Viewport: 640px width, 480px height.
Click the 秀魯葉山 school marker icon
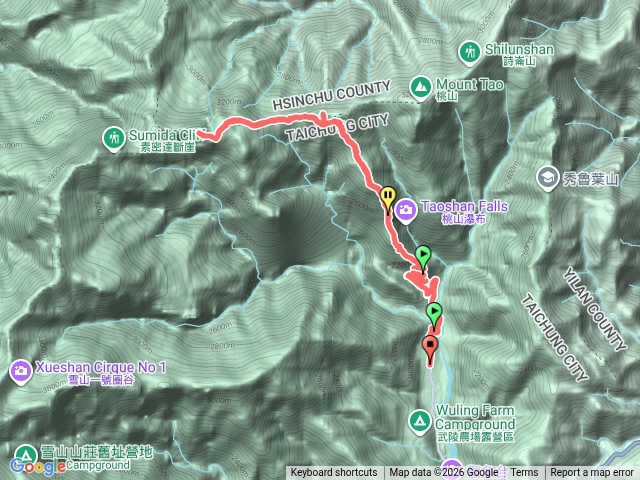point(547,178)
